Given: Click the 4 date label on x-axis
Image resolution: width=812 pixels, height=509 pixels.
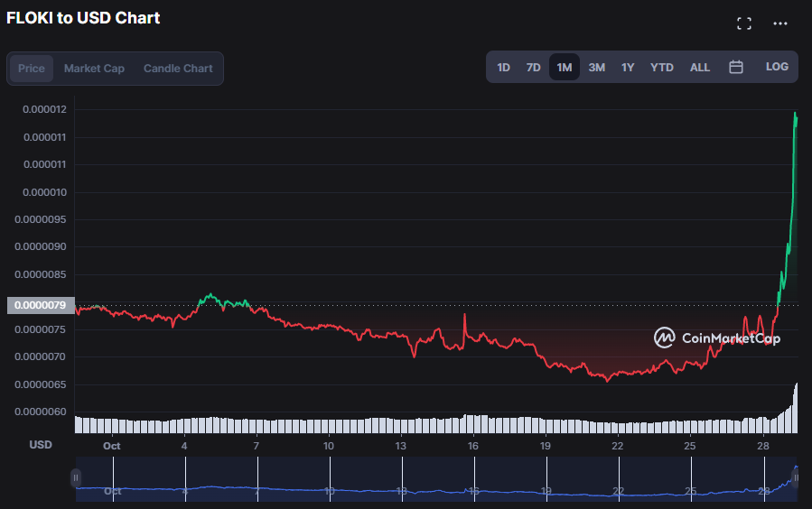Looking at the screenshot, I should [184, 446].
